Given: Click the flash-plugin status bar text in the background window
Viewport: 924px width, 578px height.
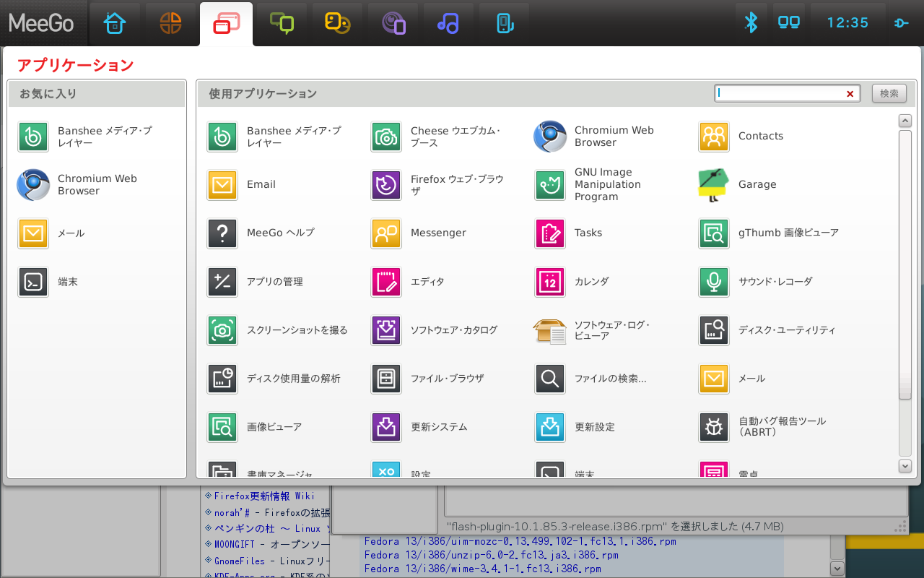Looking at the screenshot, I should pos(615,526).
